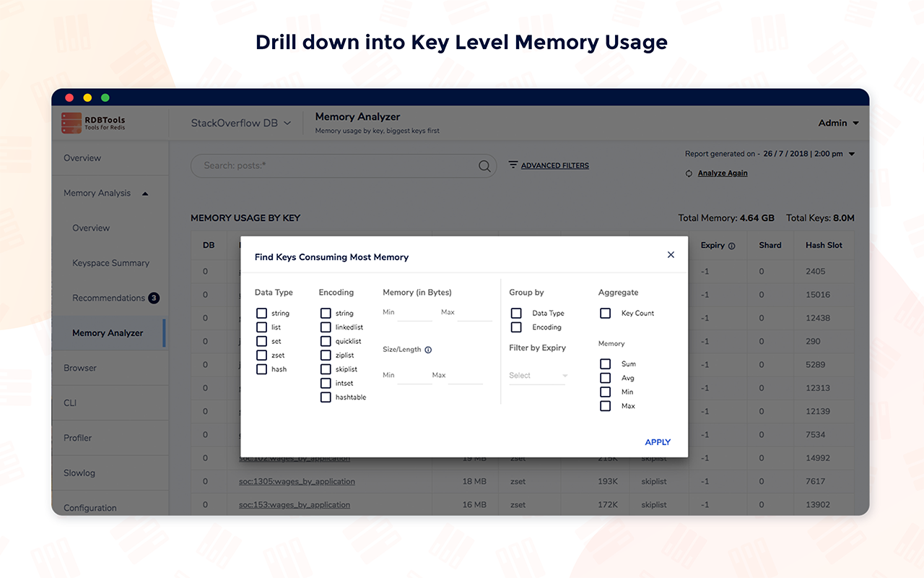Click the search magnifier icon
The image size is (924, 578).
484,165
